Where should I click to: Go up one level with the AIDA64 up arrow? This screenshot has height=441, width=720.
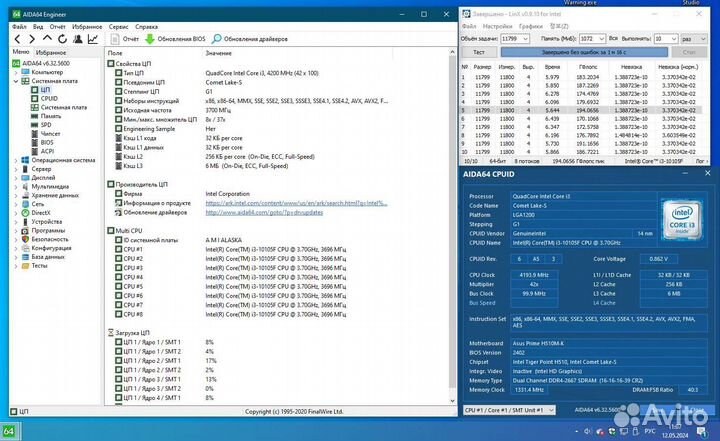47,39
